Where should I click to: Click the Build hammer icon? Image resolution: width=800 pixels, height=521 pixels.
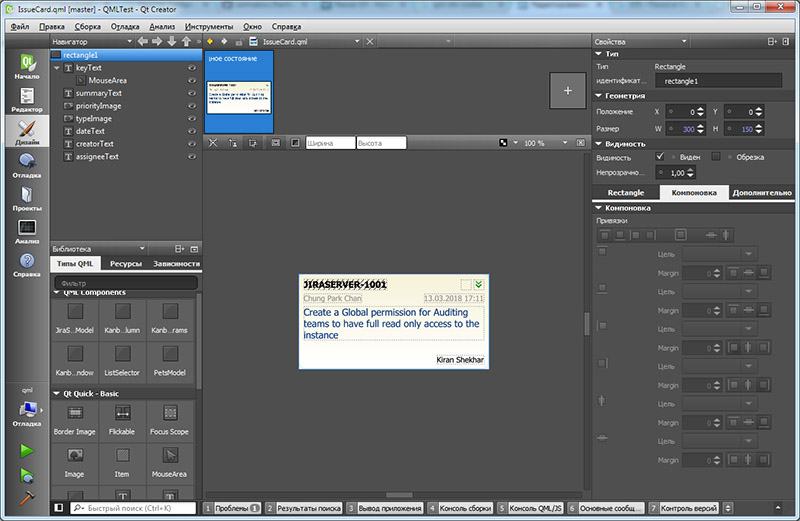27,499
